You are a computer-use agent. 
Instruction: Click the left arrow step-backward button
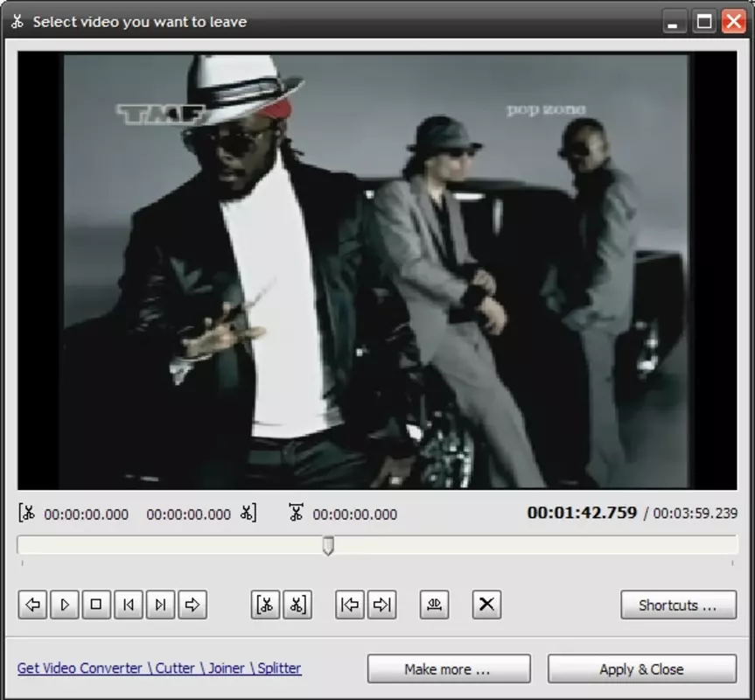coord(32,605)
